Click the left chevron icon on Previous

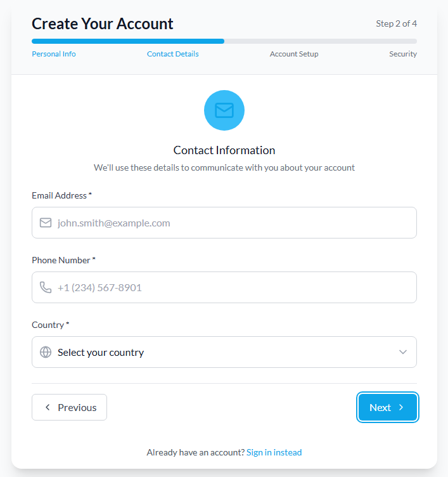48,407
